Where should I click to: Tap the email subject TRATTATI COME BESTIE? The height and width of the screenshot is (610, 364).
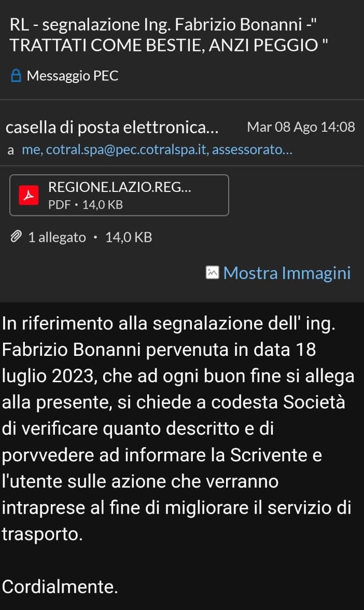pyautogui.click(x=169, y=46)
